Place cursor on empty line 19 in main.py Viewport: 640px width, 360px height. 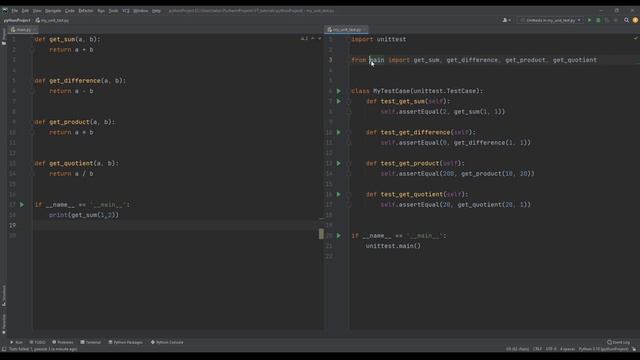coord(176,225)
